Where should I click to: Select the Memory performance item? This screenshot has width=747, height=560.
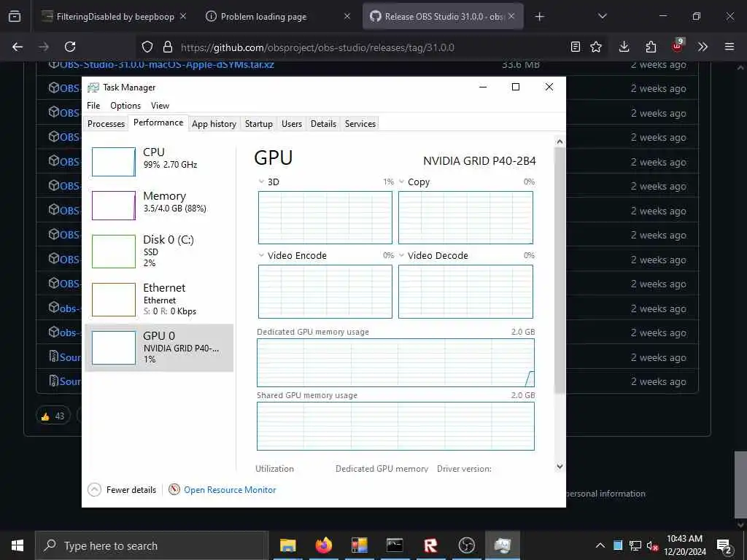158,205
